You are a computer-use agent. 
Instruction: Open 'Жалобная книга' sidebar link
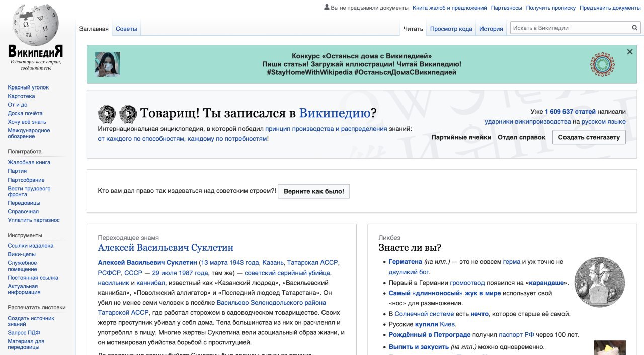(29, 163)
